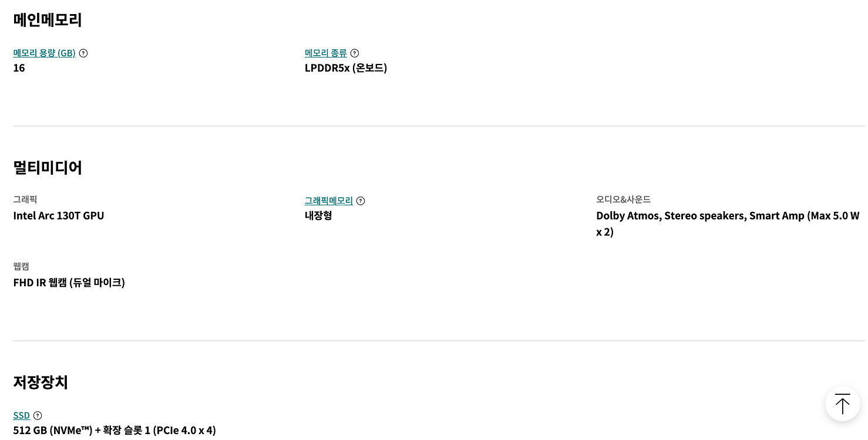Click the LPDDR5x (온보드) value
This screenshot has height=440, width=868.
(346, 68)
